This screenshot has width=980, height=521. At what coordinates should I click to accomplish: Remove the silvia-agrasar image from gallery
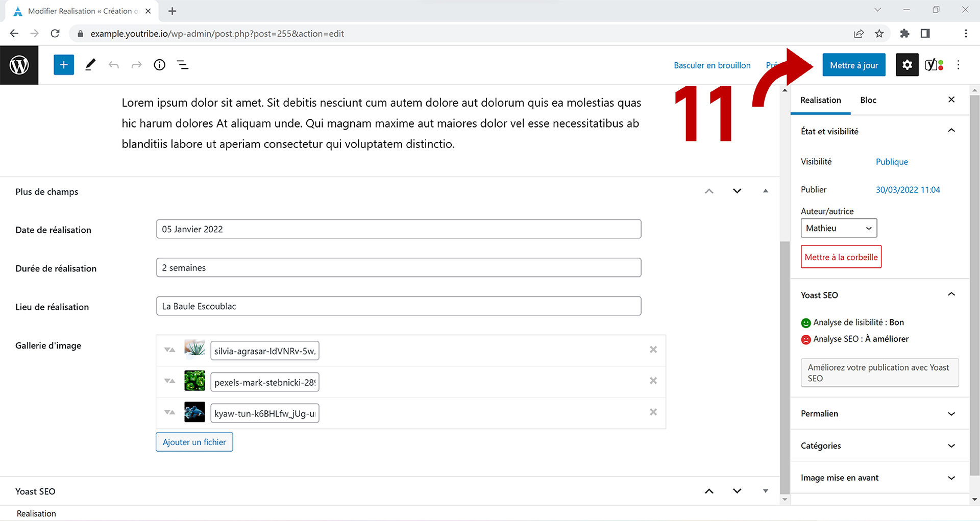pyautogui.click(x=653, y=350)
